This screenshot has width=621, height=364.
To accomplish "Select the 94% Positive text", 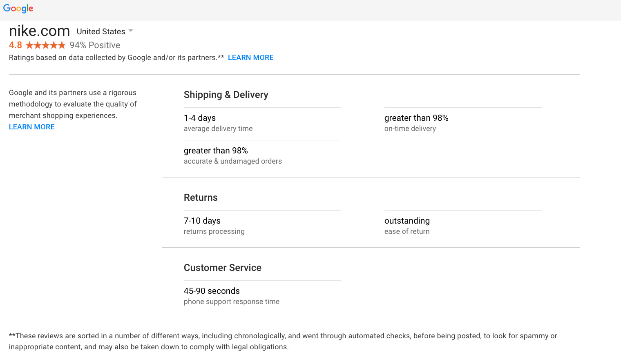I will pyautogui.click(x=95, y=45).
